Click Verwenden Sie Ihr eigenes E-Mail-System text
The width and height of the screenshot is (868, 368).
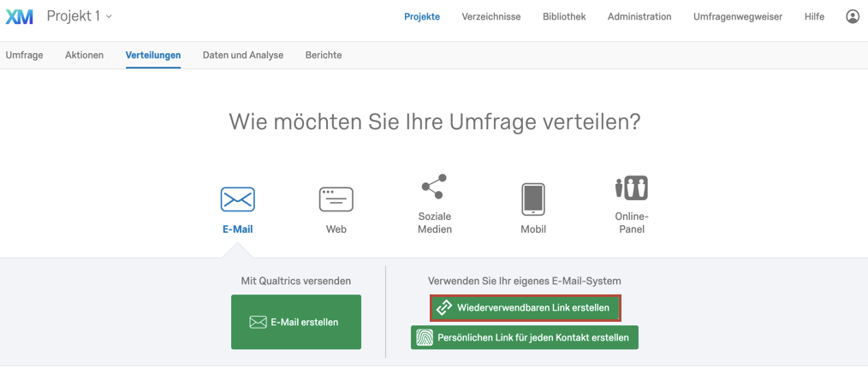point(524,281)
